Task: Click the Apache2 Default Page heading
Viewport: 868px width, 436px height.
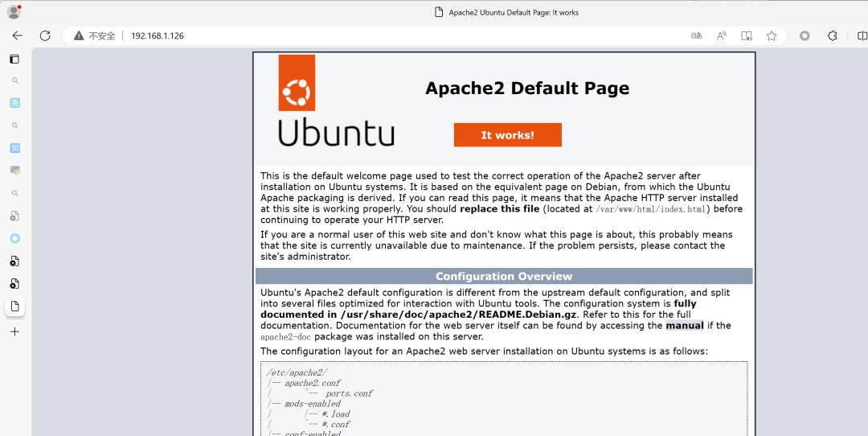Action: pyautogui.click(x=527, y=88)
